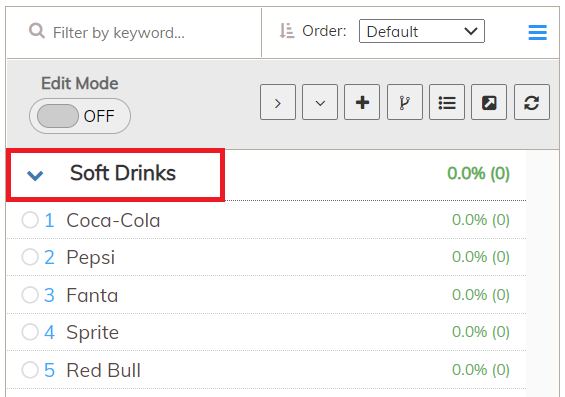Open the Order dropdown set to Default
Screen dimensions: 565x397
pyautogui.click(x=422, y=31)
